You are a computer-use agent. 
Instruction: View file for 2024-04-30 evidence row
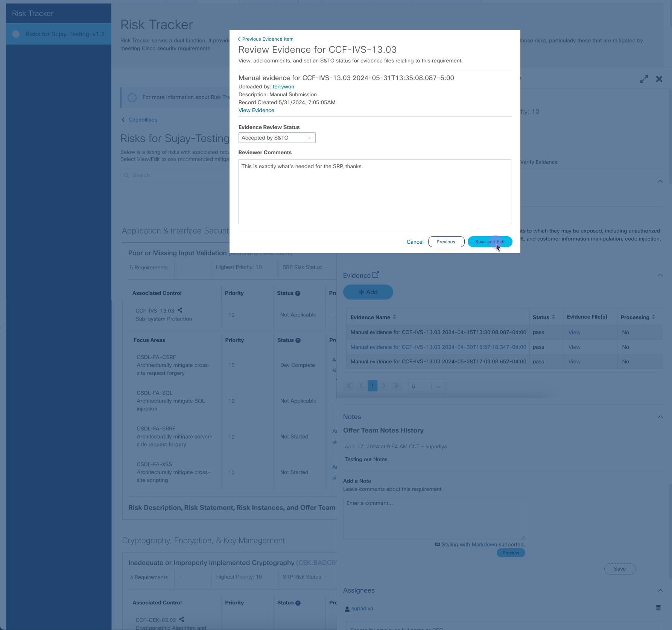tap(574, 347)
